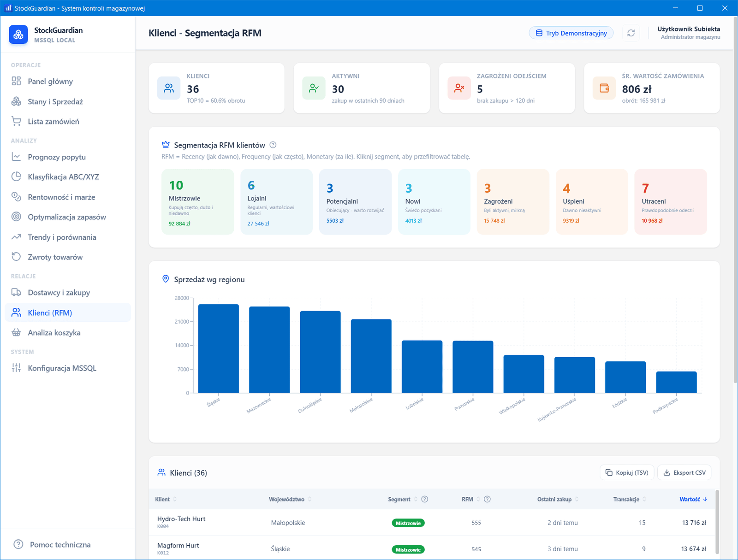Click the Pomoc techniczna question mark icon
This screenshot has width=738, height=560.
[18, 544]
